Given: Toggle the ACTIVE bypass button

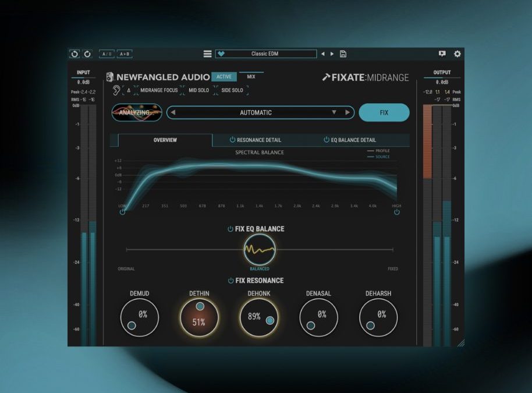Looking at the screenshot, I should coord(224,77).
